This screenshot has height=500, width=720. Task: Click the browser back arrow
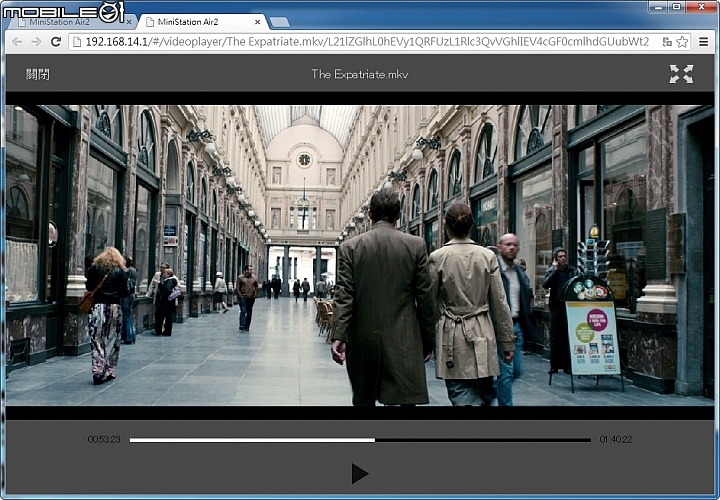point(17,42)
